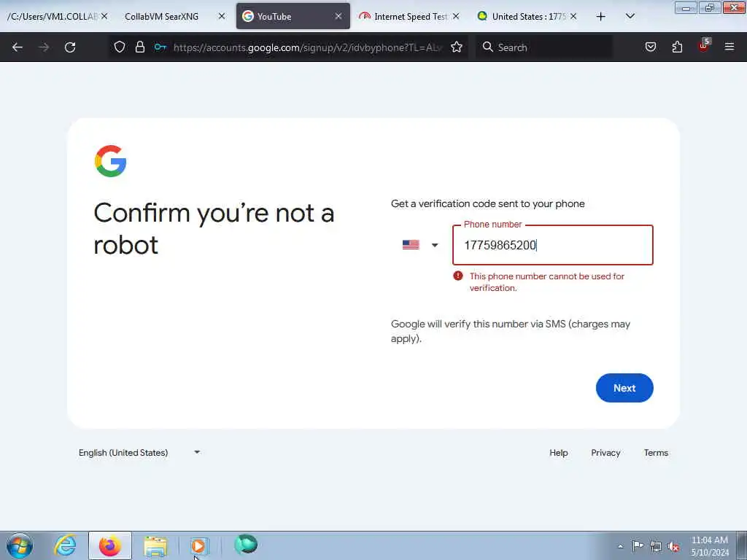Screen dimensions: 747x560
Task: Click 'Google will verify this number' text
Action: (x=510, y=331)
